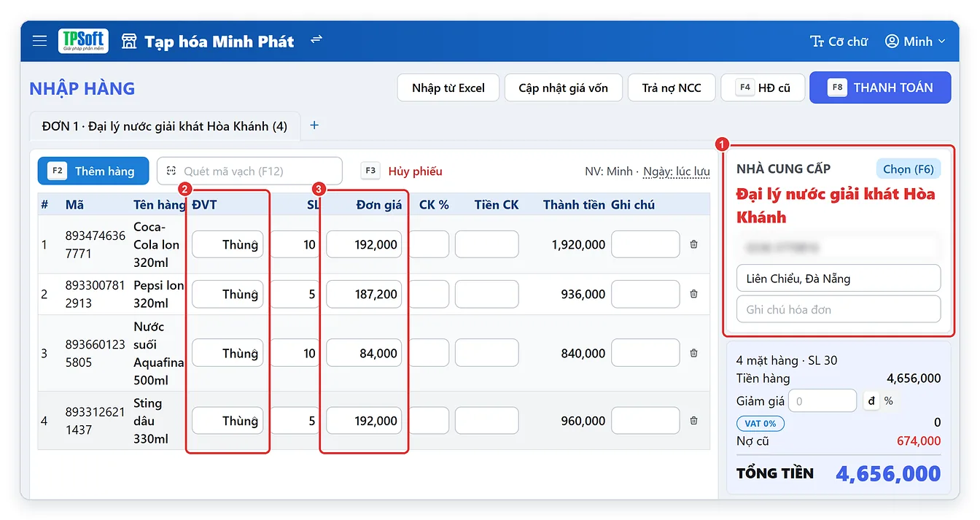Viewport: 980px width, 520px height.
Task: Click Thêm hàng to add an item
Action: (93, 171)
